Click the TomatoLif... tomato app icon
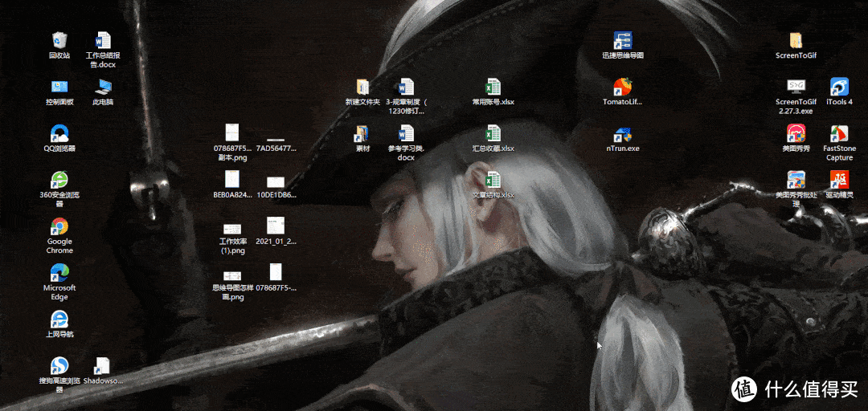The image size is (868, 411). 623,87
